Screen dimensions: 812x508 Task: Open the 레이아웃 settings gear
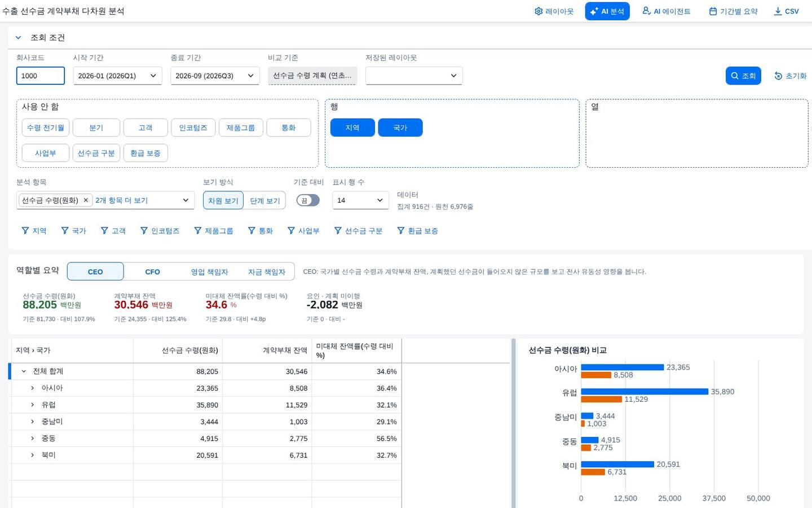tap(554, 11)
